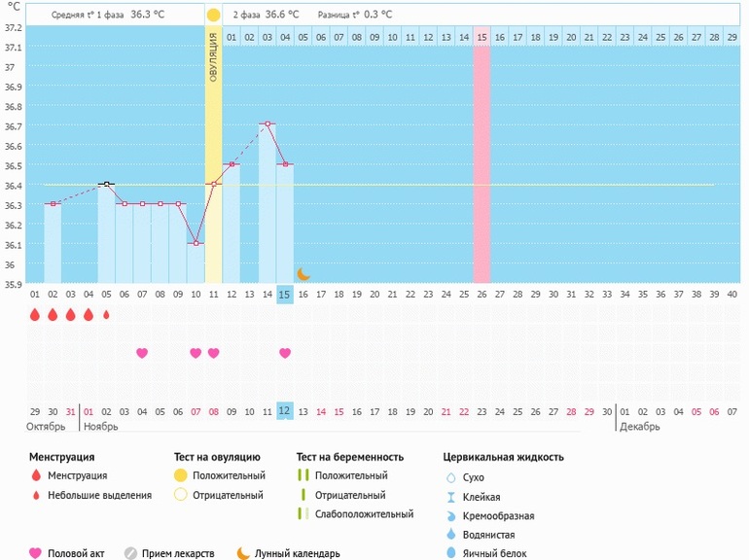Screen dimensions: 749x560
Task: Click the yellow ovulation circle in the chart header
Action: [x=213, y=16]
